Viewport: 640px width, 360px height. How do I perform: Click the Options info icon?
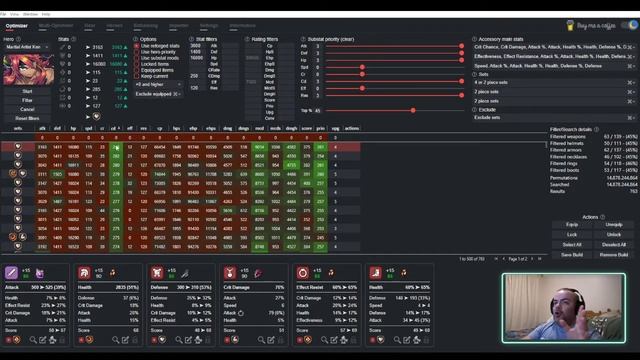coord(136,39)
